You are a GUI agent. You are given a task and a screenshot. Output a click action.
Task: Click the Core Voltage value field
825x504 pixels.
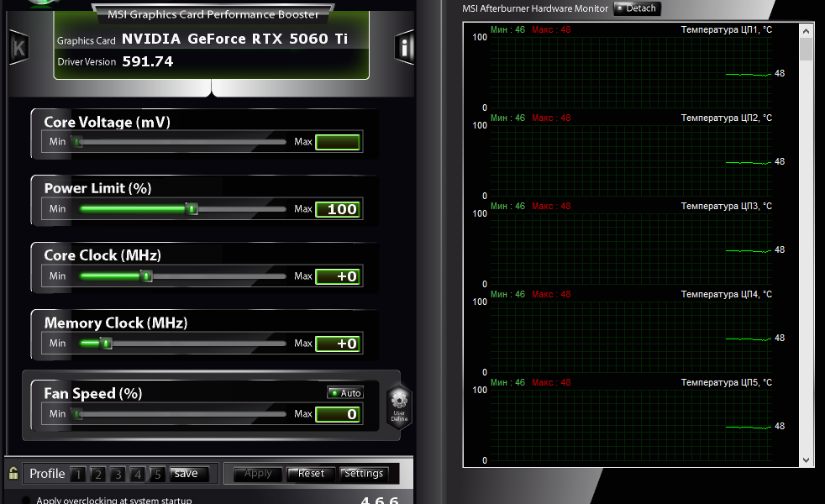pos(338,142)
